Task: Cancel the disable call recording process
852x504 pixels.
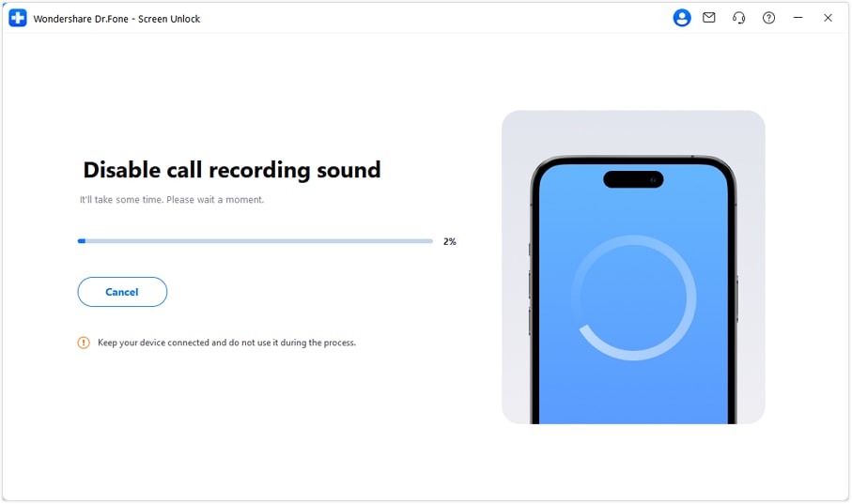Action: pyautogui.click(x=122, y=292)
